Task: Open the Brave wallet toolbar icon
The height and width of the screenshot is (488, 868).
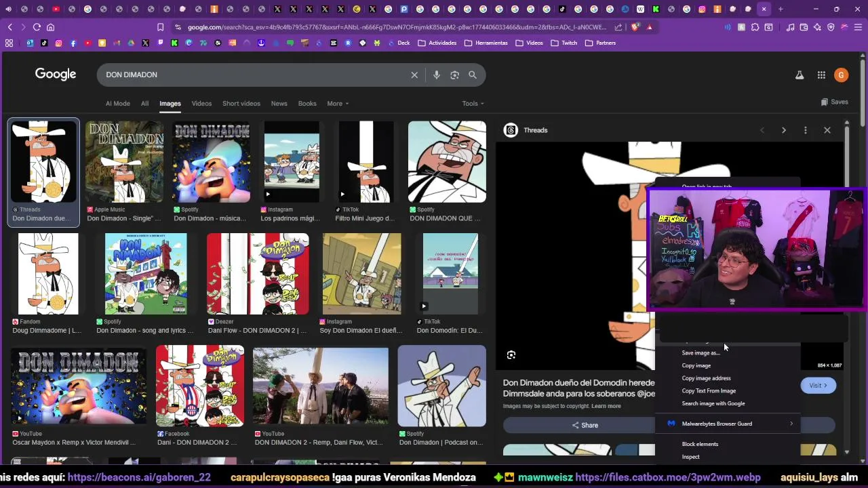Action: [804, 27]
